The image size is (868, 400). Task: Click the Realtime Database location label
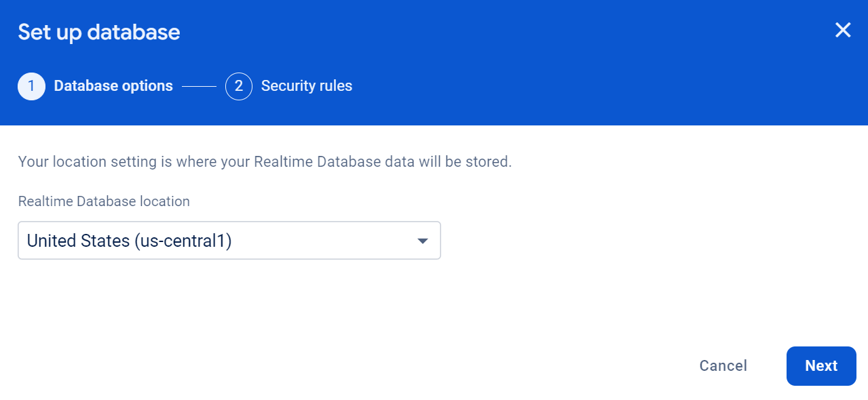pos(104,201)
